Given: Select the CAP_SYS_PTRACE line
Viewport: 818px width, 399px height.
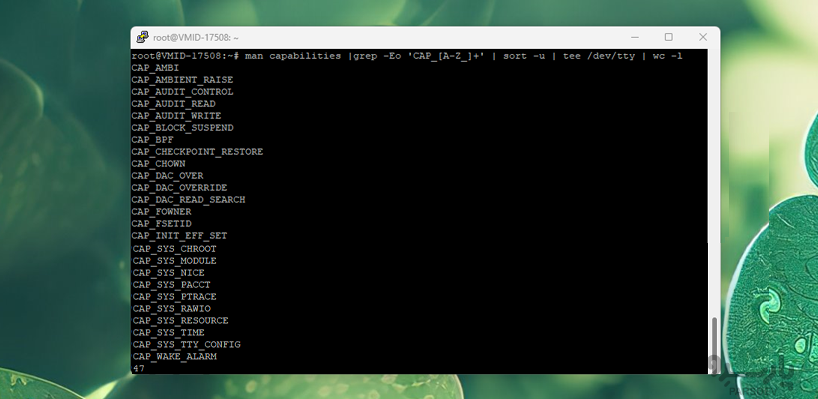Looking at the screenshot, I should [x=174, y=297].
